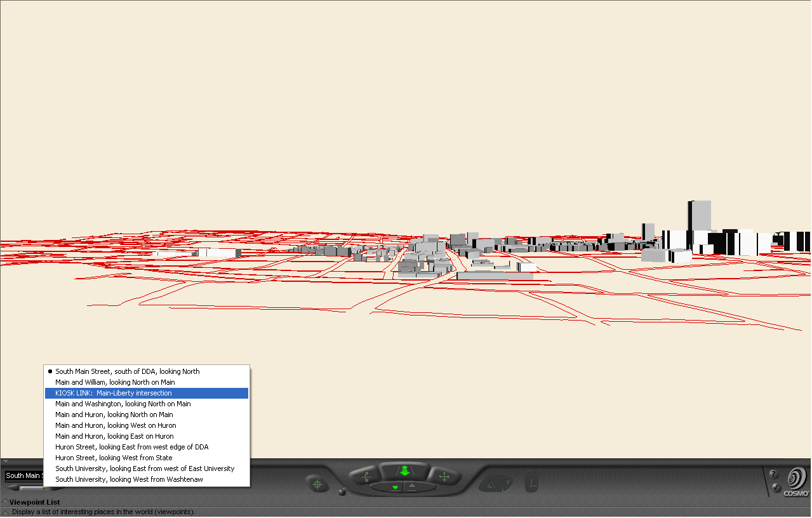This screenshot has width=812, height=518.
Task: Click the Undo Move arrow
Action: tap(489, 485)
